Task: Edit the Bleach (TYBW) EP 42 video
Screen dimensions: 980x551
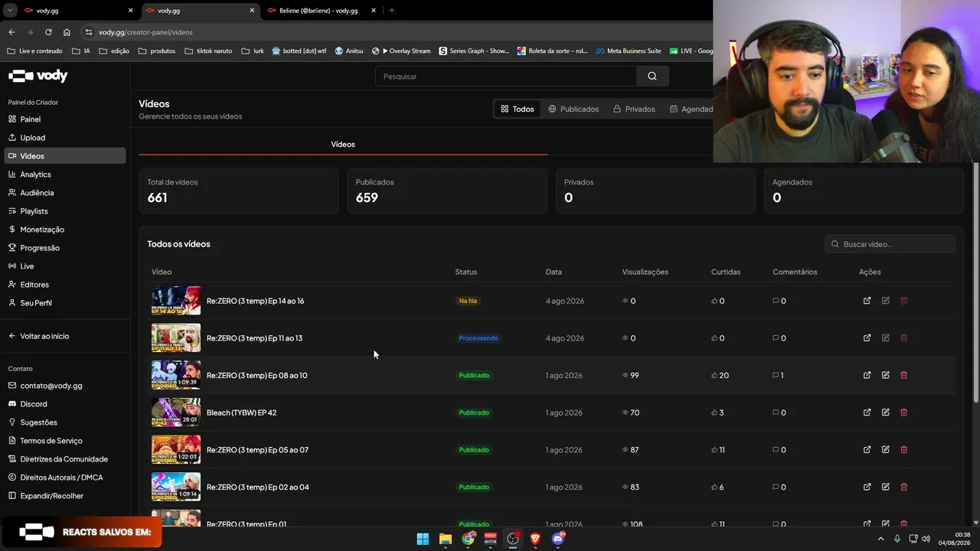Action: point(885,412)
